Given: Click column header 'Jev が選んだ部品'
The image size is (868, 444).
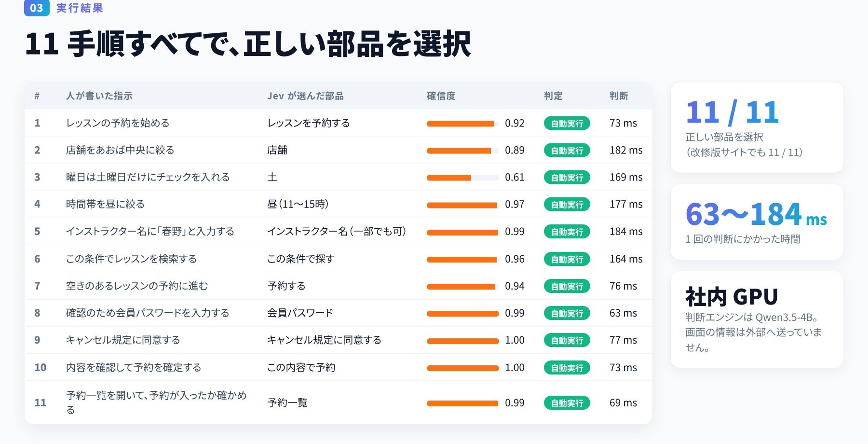Looking at the screenshot, I should click(306, 96).
